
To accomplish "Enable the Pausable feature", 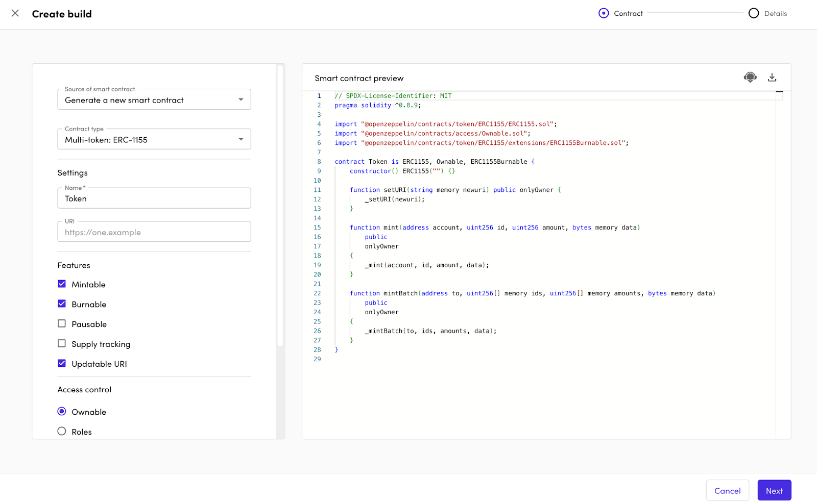I will pyautogui.click(x=61, y=323).
